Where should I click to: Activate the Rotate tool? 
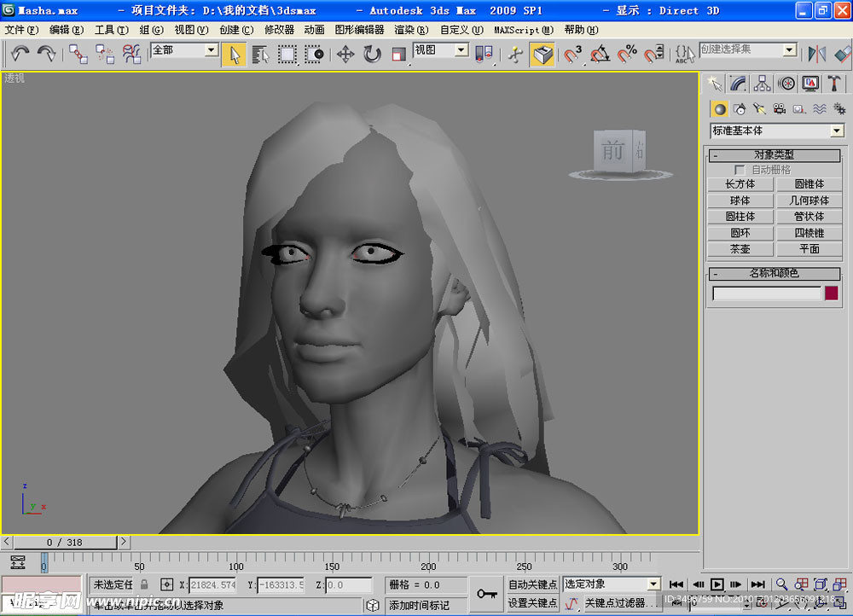[x=373, y=54]
